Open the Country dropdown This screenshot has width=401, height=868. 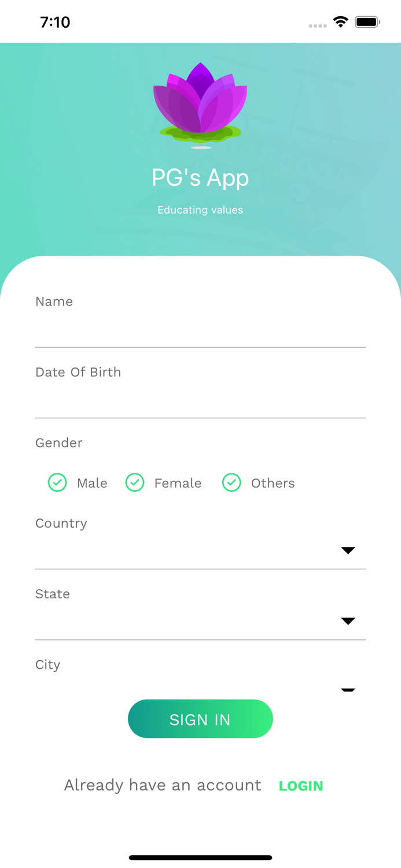348,550
